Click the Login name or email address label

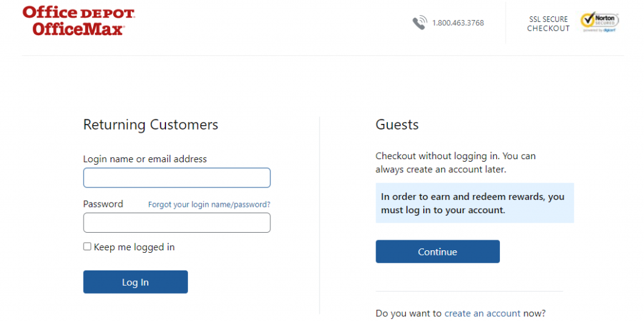coord(145,159)
